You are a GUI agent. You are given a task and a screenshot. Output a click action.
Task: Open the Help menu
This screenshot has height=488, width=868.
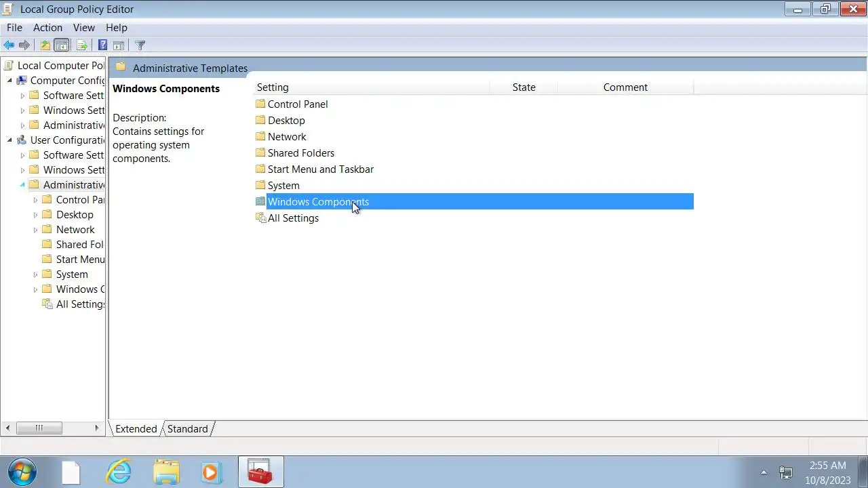[x=116, y=28]
